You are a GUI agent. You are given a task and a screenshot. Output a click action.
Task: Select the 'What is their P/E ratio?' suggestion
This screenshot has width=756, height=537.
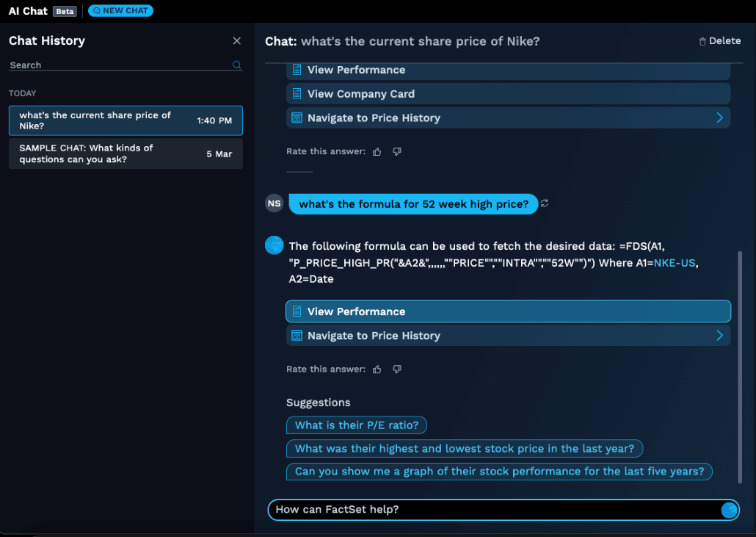tap(357, 425)
